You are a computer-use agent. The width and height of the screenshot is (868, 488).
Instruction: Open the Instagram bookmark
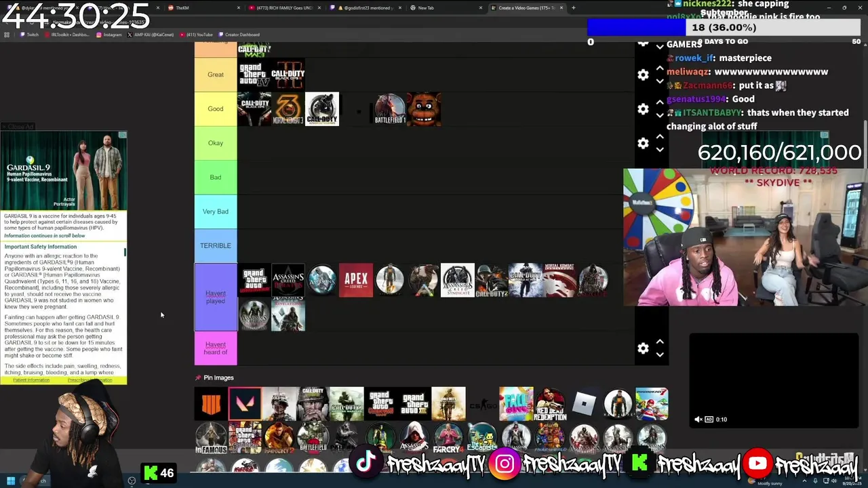(x=109, y=35)
